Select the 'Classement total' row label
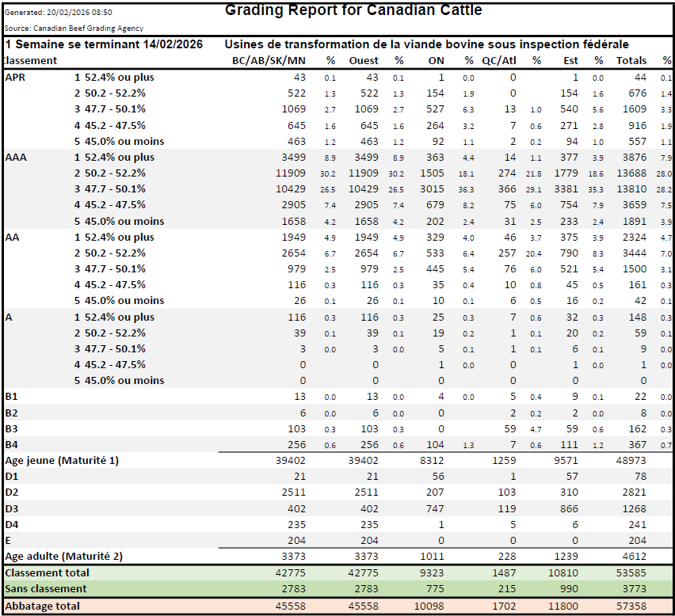The image size is (675, 616). point(48,572)
